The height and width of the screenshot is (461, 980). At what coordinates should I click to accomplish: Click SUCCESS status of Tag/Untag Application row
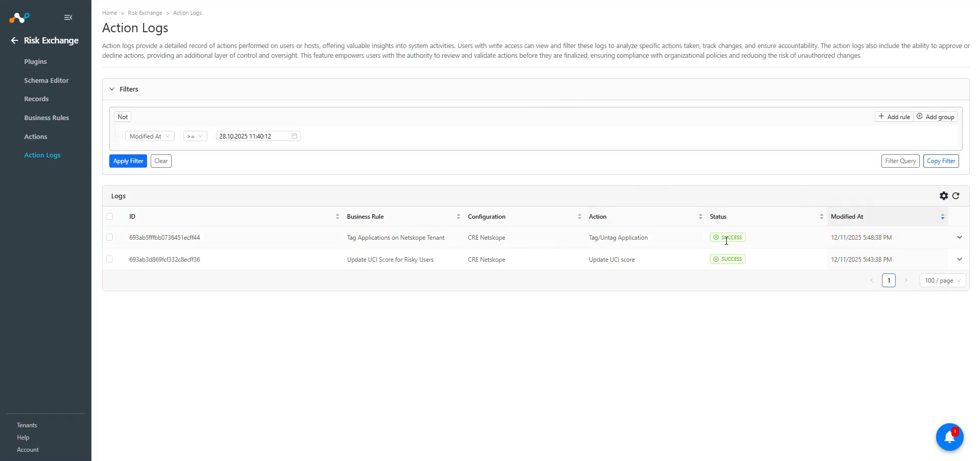727,238
